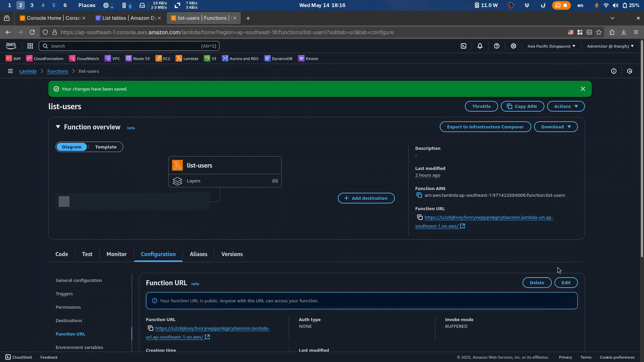The image size is (644, 362).
Task: Open VPC shortcut in favorites bar
Action: pyautogui.click(x=112, y=59)
